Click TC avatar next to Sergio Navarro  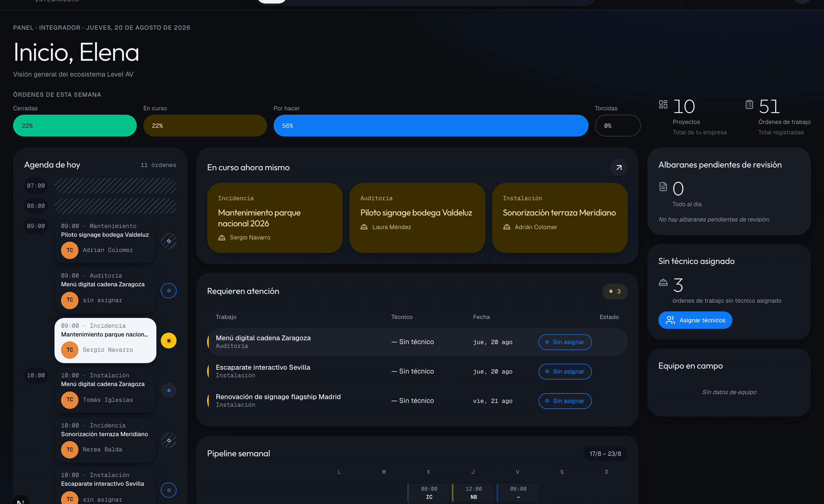[x=69, y=350]
